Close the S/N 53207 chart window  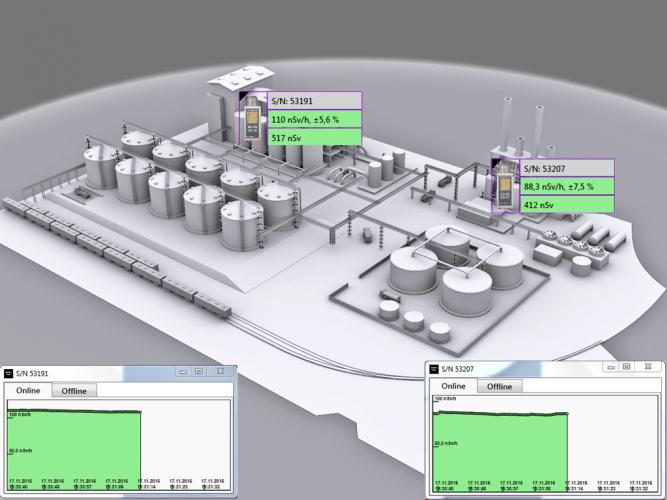point(648,367)
